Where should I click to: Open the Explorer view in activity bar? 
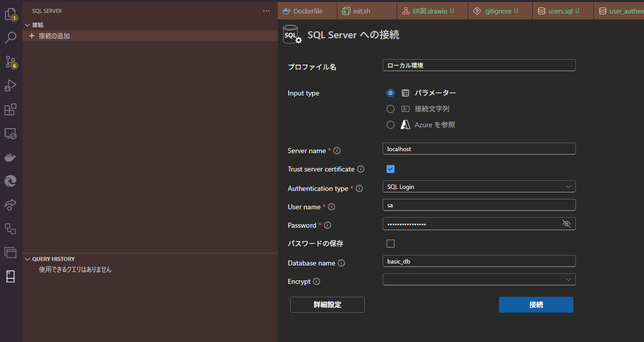pos(10,14)
